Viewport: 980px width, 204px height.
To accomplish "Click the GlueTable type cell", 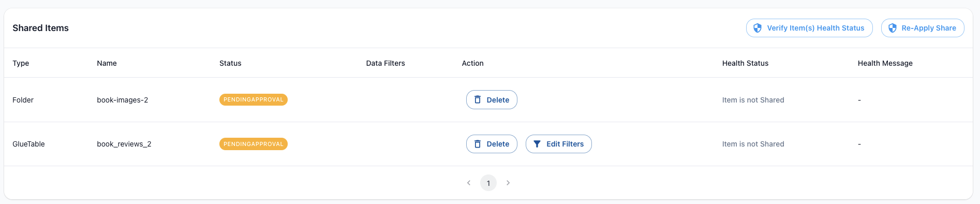I will pyautogui.click(x=28, y=144).
